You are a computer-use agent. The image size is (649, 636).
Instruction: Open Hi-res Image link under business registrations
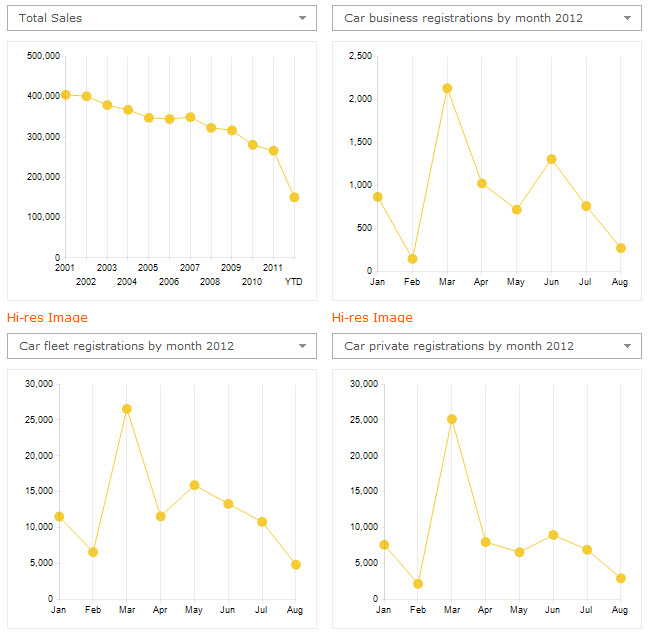(x=372, y=318)
